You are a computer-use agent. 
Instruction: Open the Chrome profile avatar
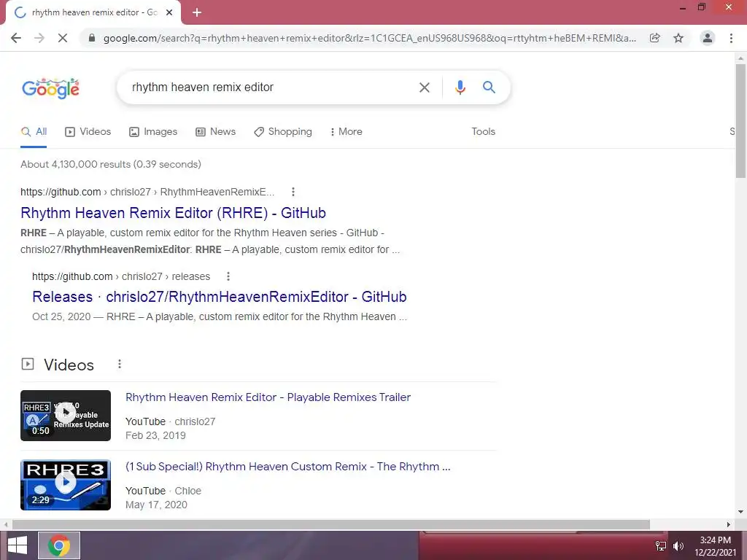click(x=708, y=38)
